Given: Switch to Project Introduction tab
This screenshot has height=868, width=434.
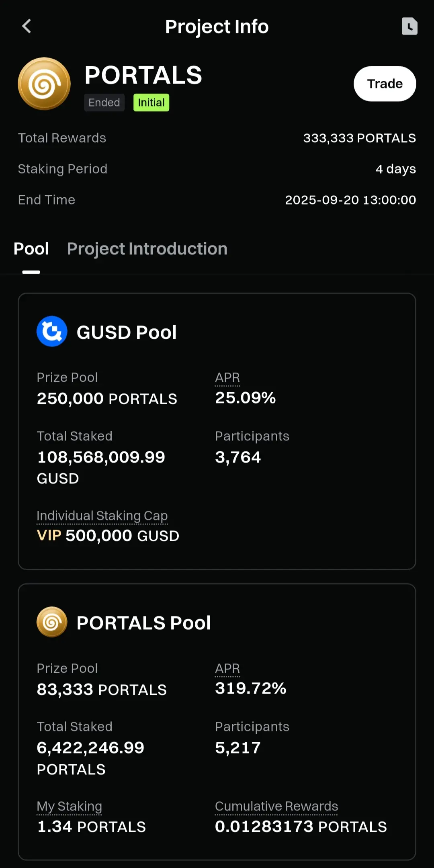Looking at the screenshot, I should (147, 249).
